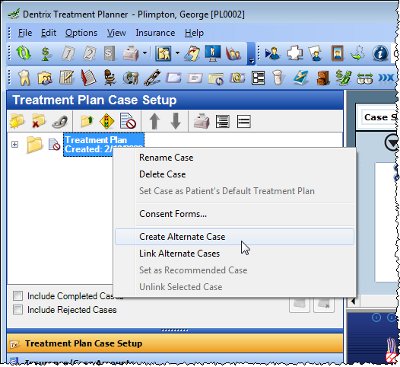Screen dimensions: 400x367
Task: Open the printer icon in top toolbar
Action: coord(131,53)
